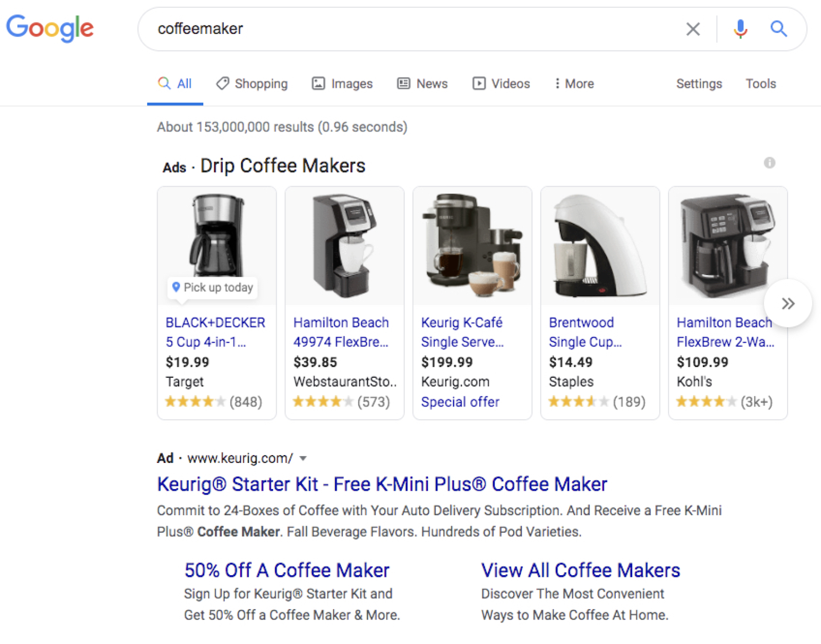The height and width of the screenshot is (644, 821).
Task: Open BLACK+DECKER 5 Cup 4-in-1 link
Action: (216, 332)
